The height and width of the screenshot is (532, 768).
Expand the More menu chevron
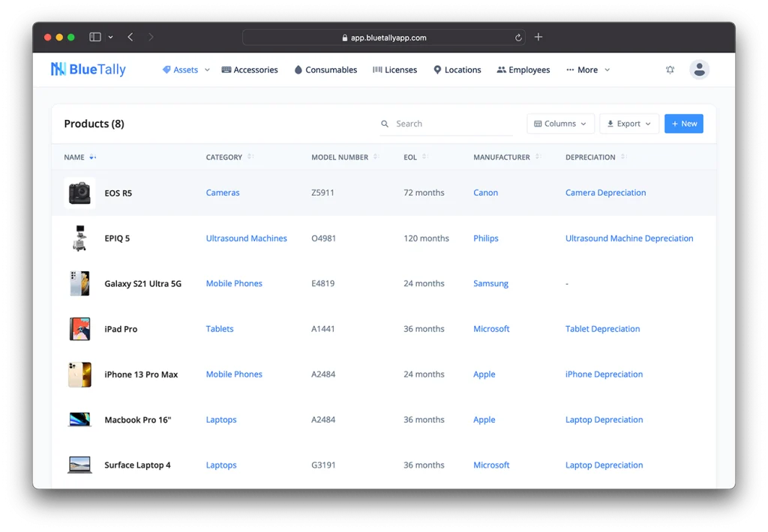(x=607, y=70)
